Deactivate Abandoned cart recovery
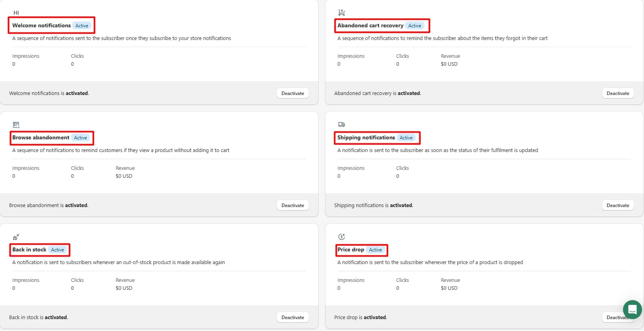 coord(618,93)
